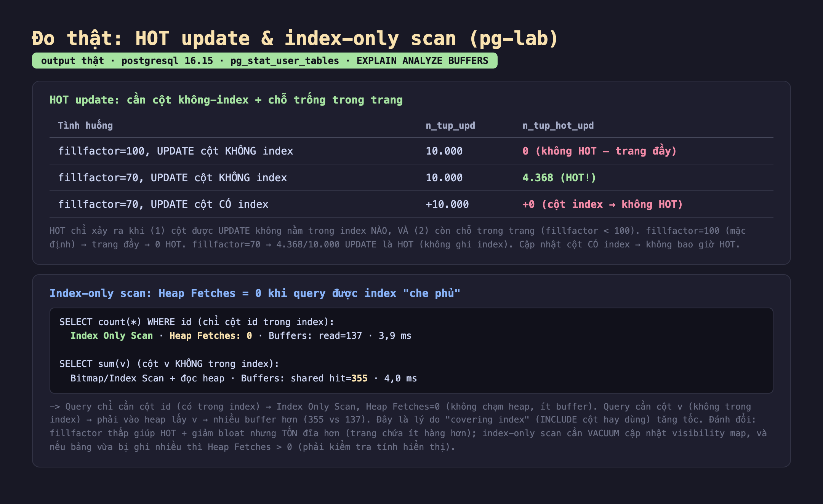The image size is (823, 504).
Task: Click heading 'HOT update: cần cột không-index'
Action: [226, 100]
